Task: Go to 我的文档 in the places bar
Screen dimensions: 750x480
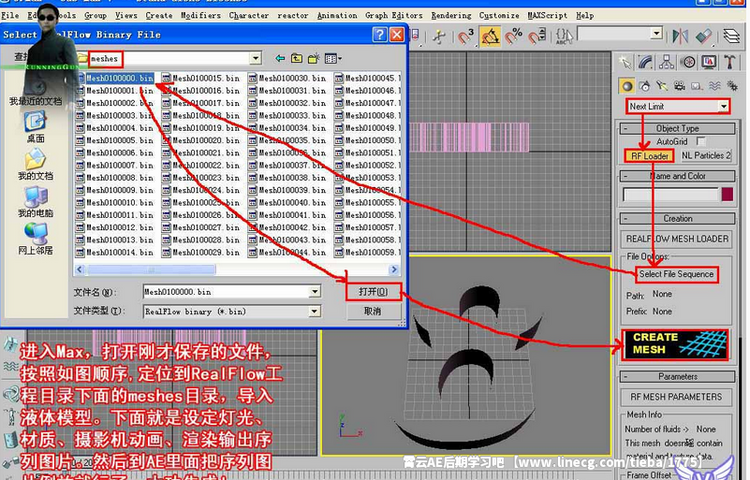Action: pyautogui.click(x=35, y=164)
